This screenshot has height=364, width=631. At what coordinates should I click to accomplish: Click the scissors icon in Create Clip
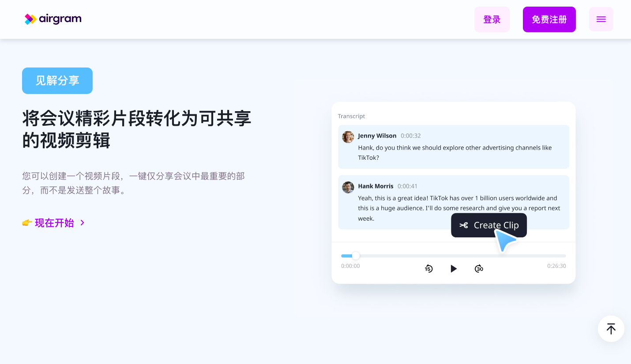coord(463,225)
